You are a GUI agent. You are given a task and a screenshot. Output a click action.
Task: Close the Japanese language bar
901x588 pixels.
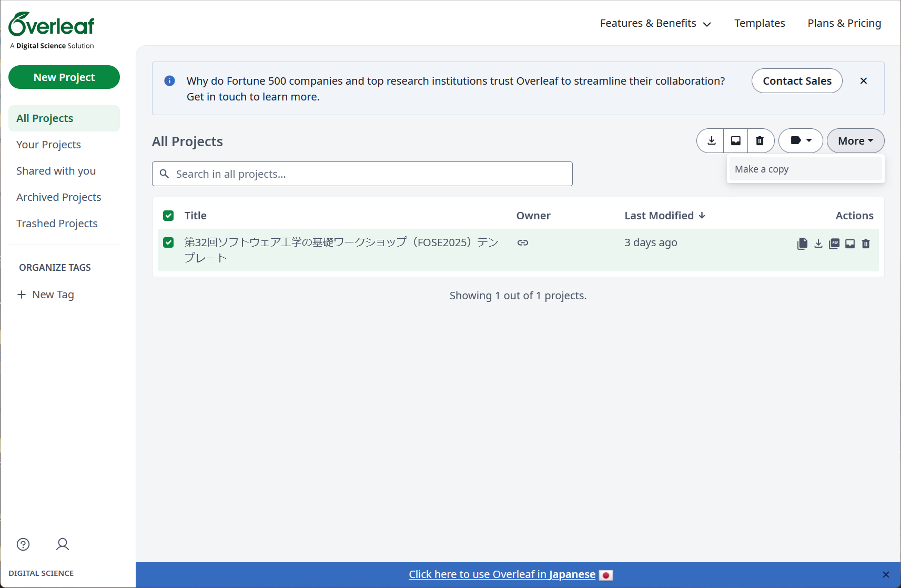886,575
